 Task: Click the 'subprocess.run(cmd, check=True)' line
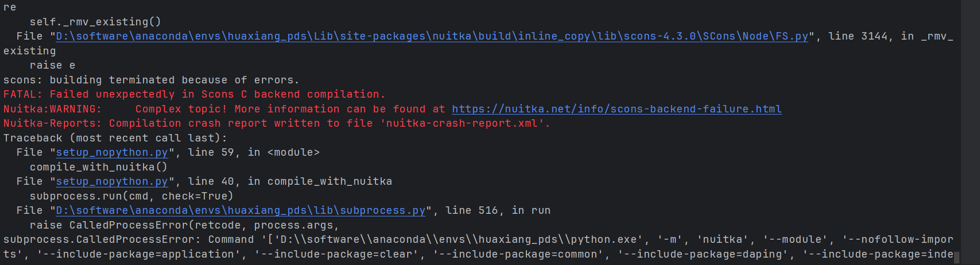coord(131,196)
